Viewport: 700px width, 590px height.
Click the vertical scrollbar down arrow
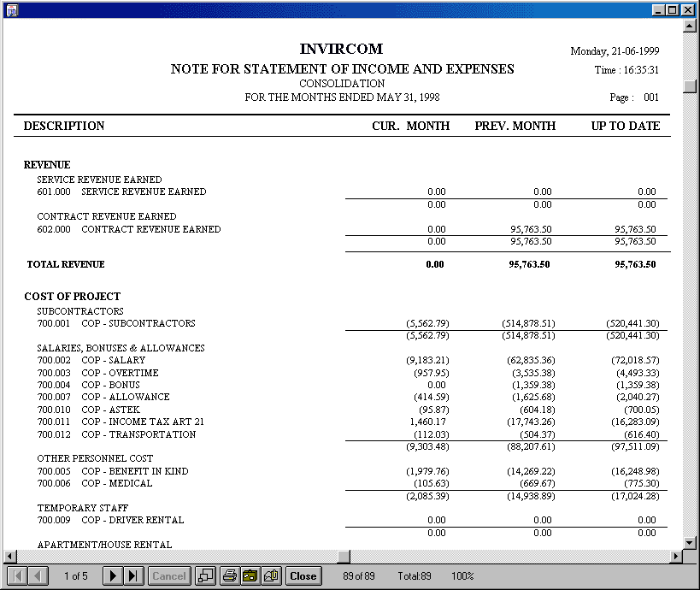pyautogui.click(x=689, y=543)
